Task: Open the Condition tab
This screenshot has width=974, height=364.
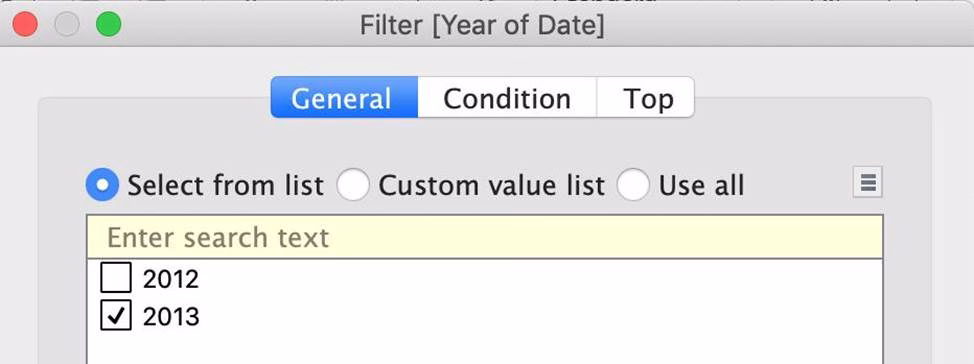Action: (x=507, y=98)
